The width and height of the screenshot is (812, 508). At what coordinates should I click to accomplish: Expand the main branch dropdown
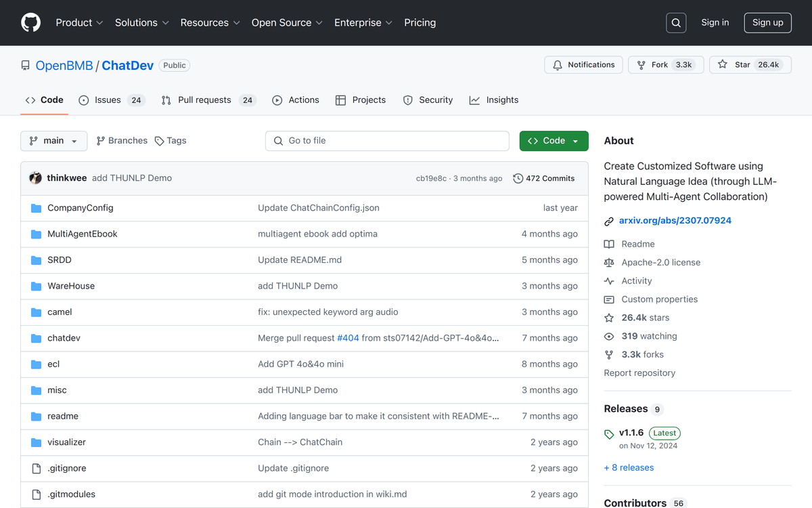pos(54,141)
